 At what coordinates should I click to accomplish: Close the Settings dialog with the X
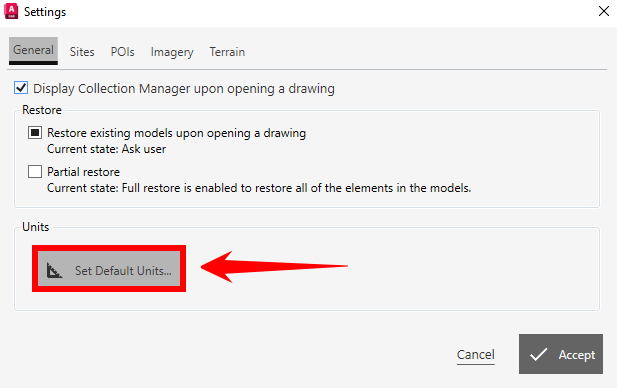coord(604,11)
